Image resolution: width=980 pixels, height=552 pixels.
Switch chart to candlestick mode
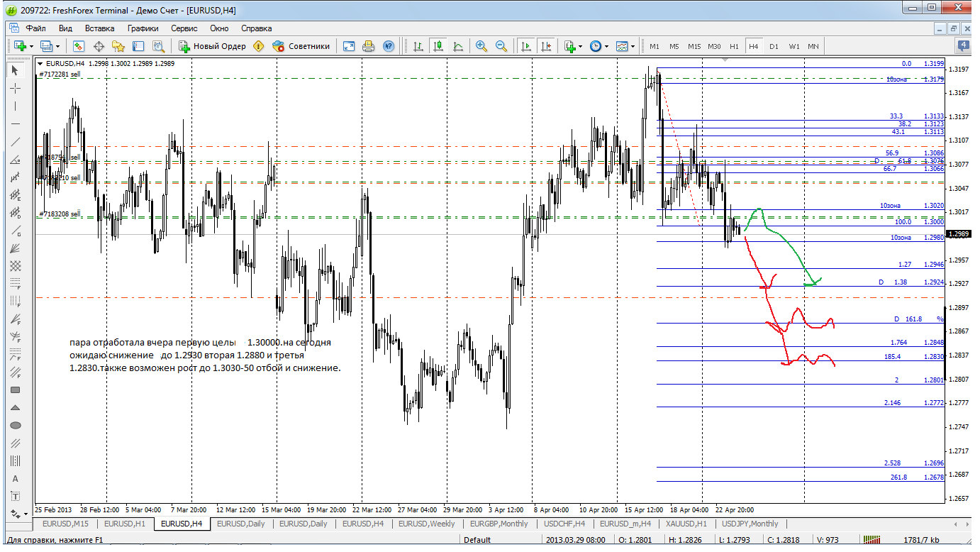pyautogui.click(x=438, y=46)
